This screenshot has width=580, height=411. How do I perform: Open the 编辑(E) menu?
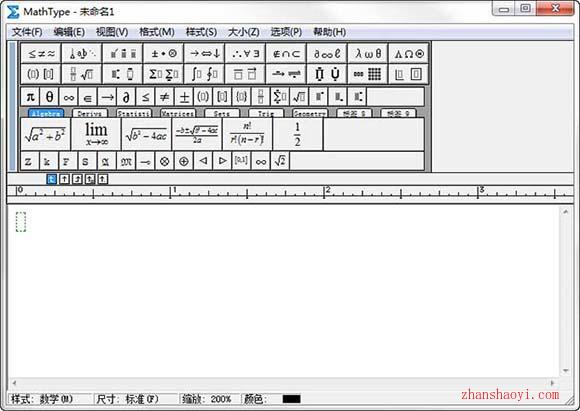pos(69,32)
